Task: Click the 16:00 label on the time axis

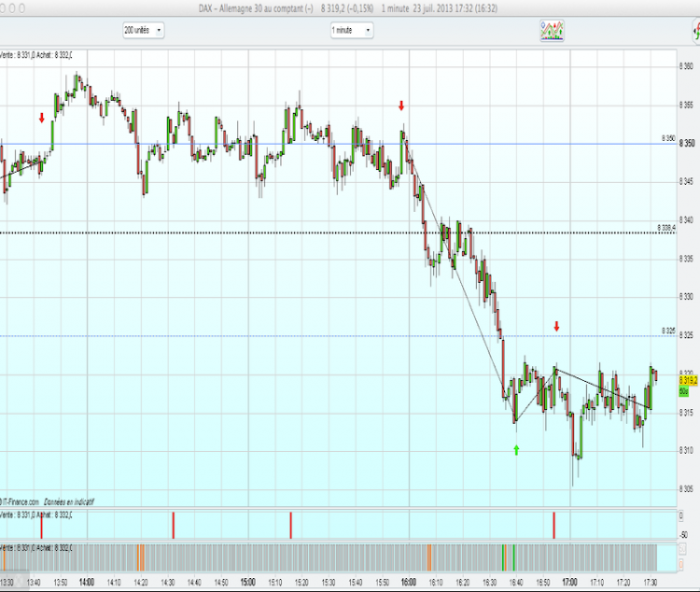Action: click(409, 582)
